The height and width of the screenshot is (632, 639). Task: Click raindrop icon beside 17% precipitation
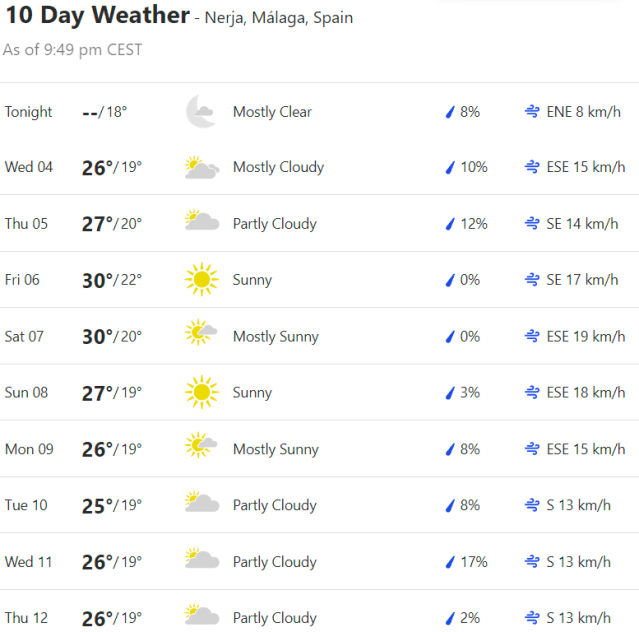[x=450, y=562]
